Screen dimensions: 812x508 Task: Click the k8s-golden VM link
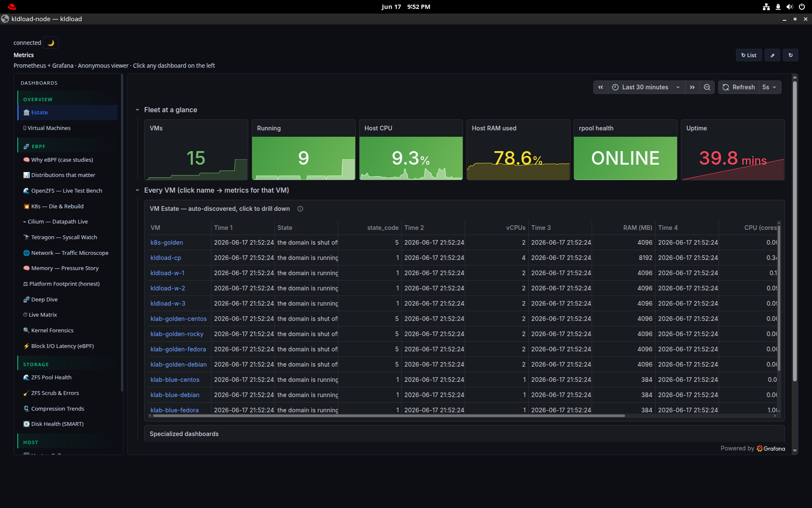point(167,243)
